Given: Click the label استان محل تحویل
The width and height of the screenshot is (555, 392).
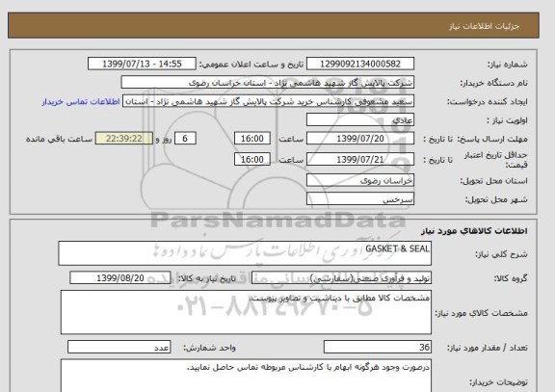Looking at the screenshot, I should point(493,181).
